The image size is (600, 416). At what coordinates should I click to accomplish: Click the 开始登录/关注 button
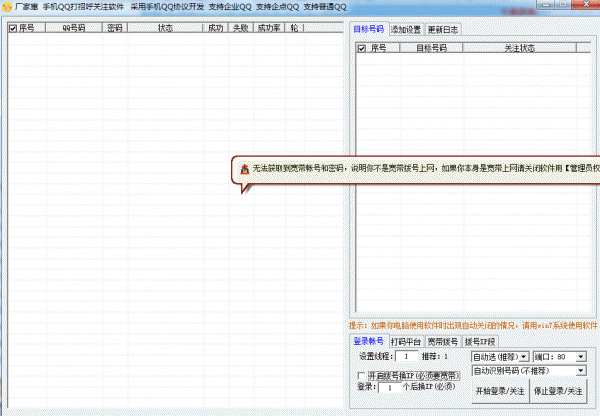coord(500,391)
